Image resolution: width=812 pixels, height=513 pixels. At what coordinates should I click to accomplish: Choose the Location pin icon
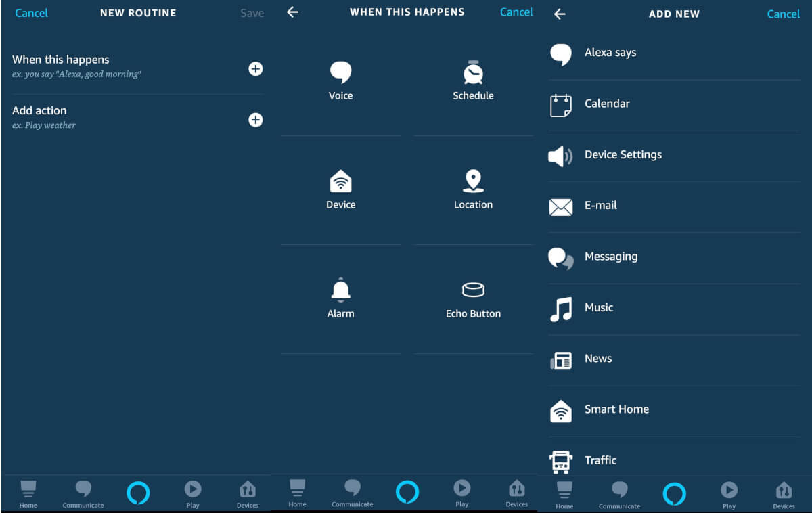point(473,181)
